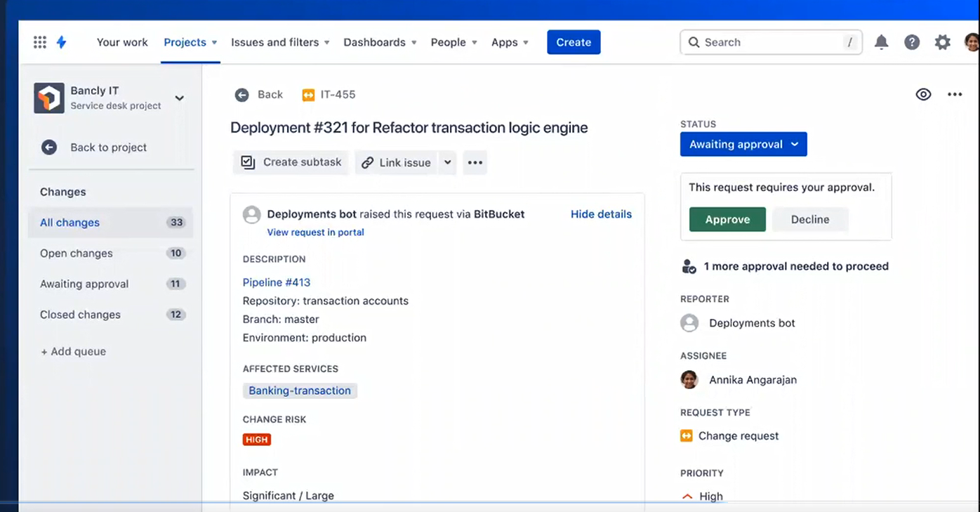
Task: Click Annika Angarajan's assignee avatar
Action: [x=689, y=380]
